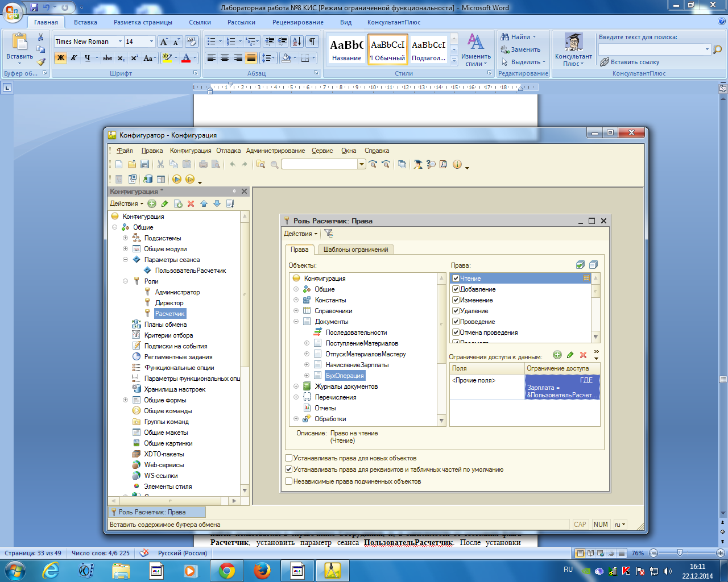Viewport: 728px width, 582px height.
Task: Click the Word Bold (Ж) formatting icon
Action: tap(60, 58)
